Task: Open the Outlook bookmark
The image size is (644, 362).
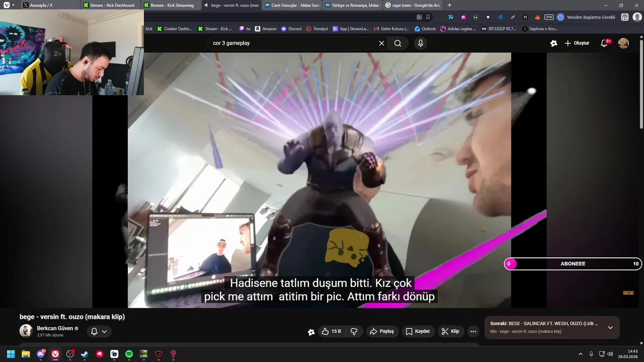Action: point(425,29)
